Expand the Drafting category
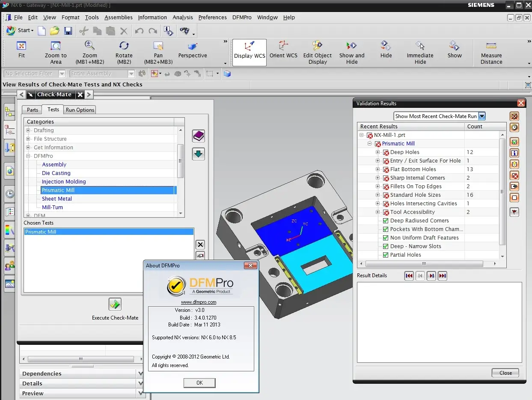532x400 pixels. click(28, 130)
